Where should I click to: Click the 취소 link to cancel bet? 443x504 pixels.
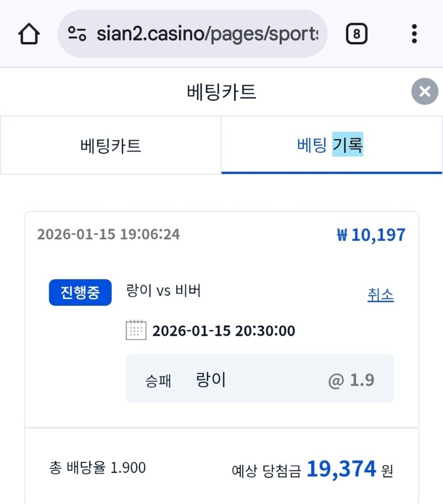tap(380, 295)
